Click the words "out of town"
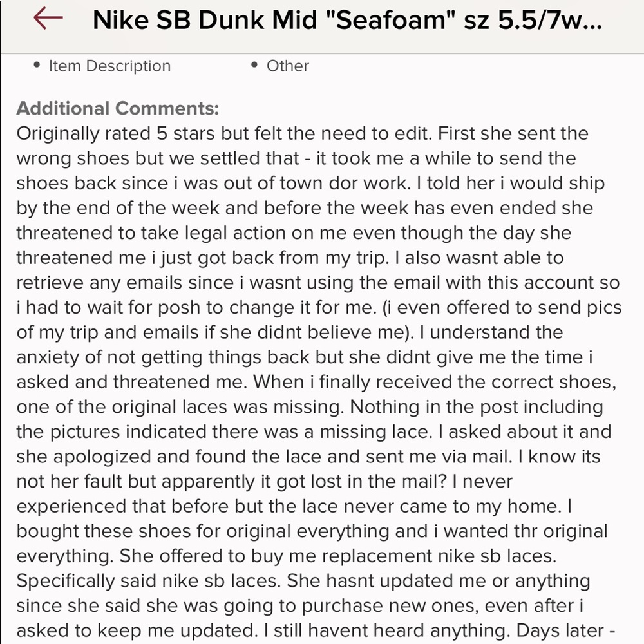The height and width of the screenshot is (644, 644). tap(312, 183)
